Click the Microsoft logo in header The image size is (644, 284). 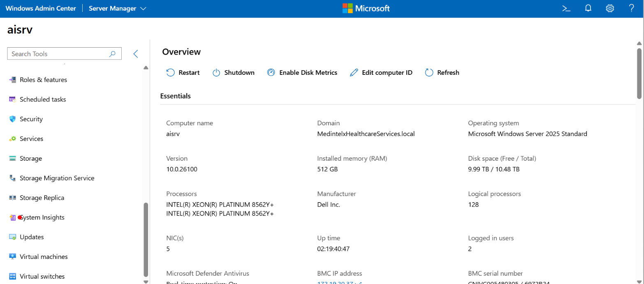(366, 8)
